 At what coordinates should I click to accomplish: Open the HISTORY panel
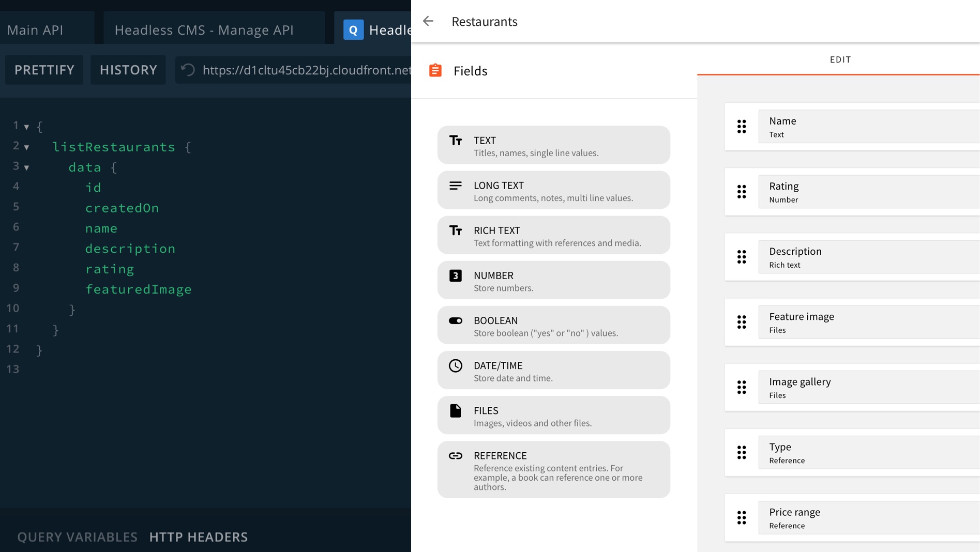click(x=128, y=70)
